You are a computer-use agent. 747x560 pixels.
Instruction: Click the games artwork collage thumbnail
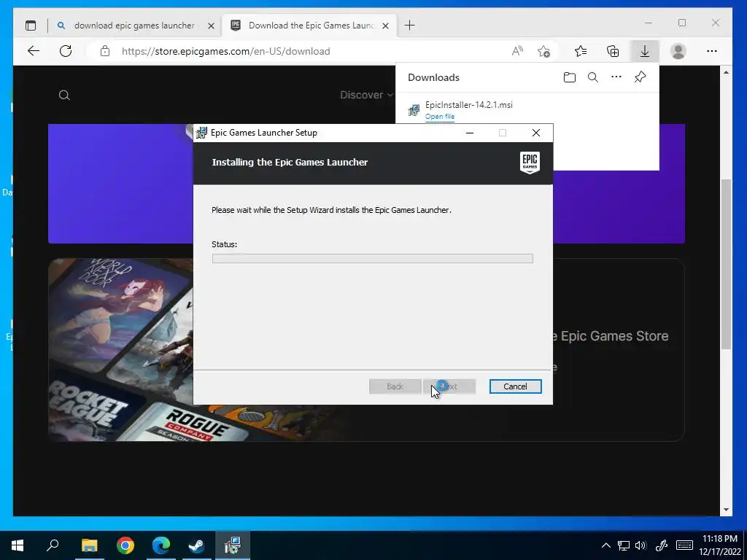[120, 350]
